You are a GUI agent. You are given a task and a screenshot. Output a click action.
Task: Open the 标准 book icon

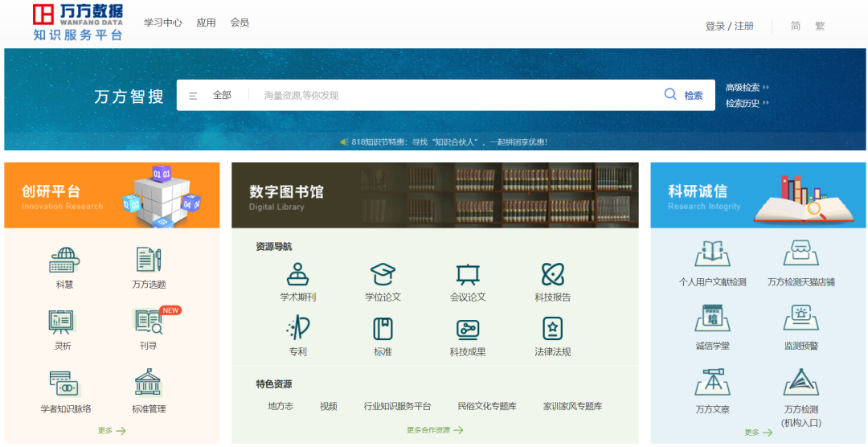383,329
